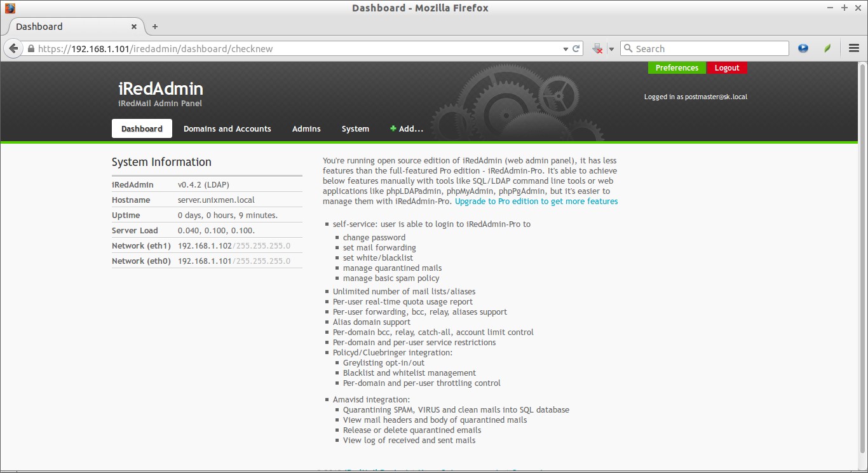Open the Firefox hamburger menu

(x=854, y=48)
